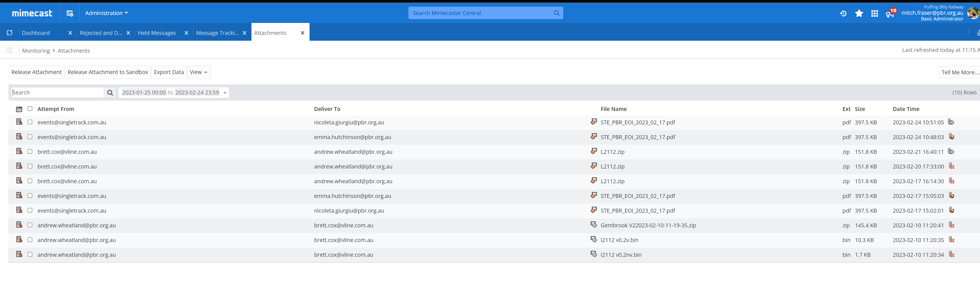Go to Monitoring breadcrumb link
Screen dimensions: 980x305
[36, 51]
